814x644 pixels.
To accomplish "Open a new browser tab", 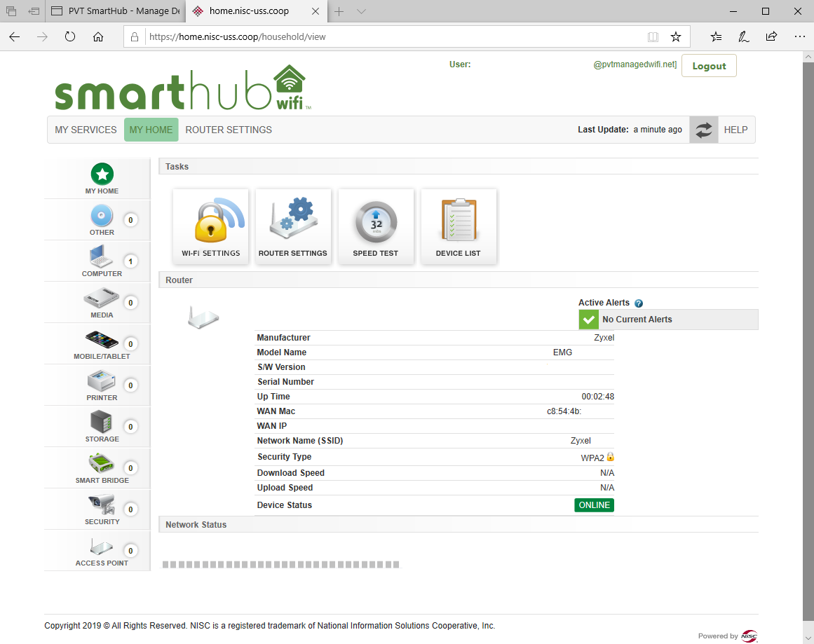I will click(x=339, y=11).
